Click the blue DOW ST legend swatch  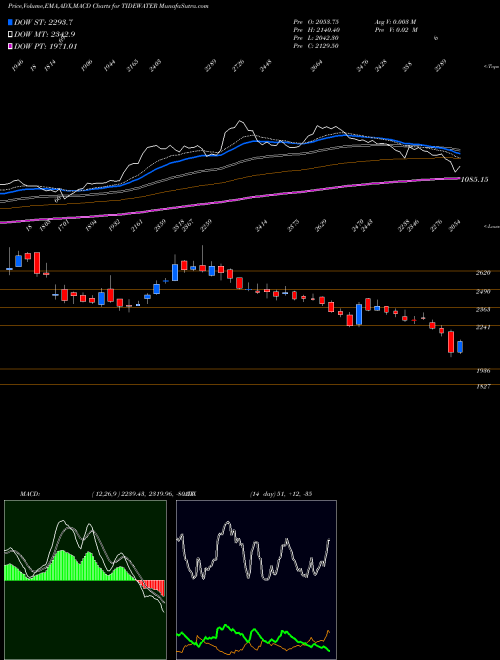(10, 22)
